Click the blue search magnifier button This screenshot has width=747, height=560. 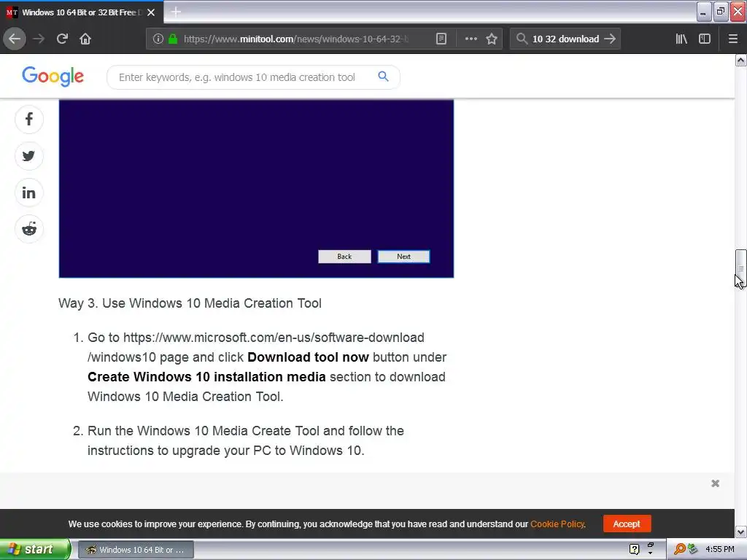click(x=383, y=77)
